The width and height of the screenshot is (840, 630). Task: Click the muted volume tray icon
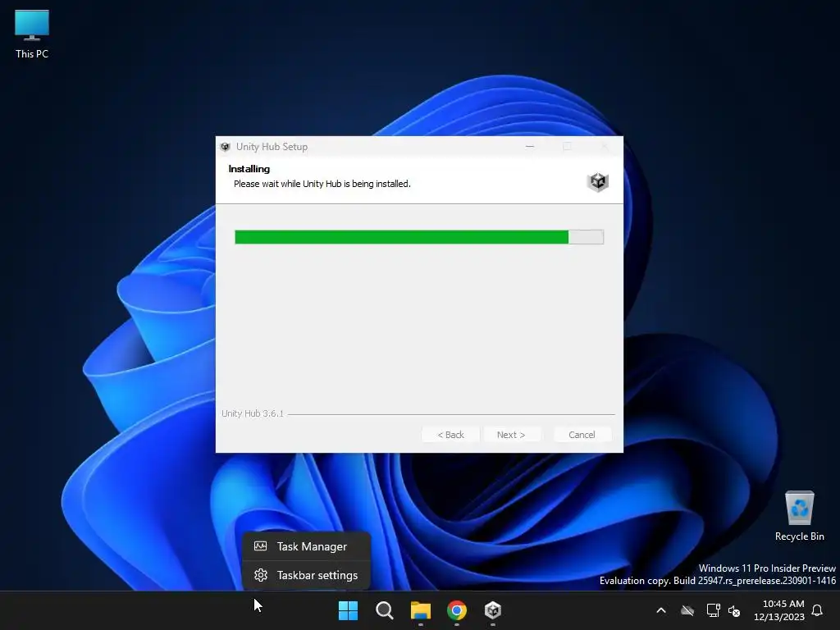pyautogui.click(x=734, y=610)
